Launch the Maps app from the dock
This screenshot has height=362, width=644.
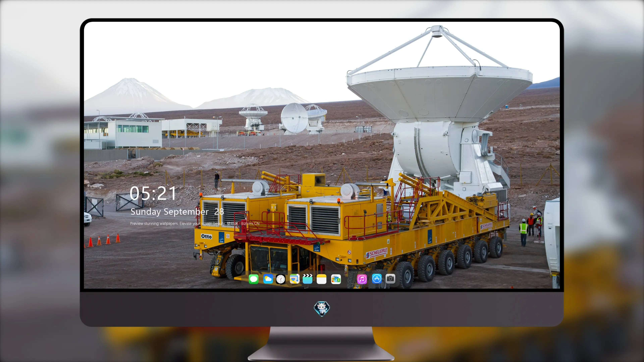click(294, 279)
